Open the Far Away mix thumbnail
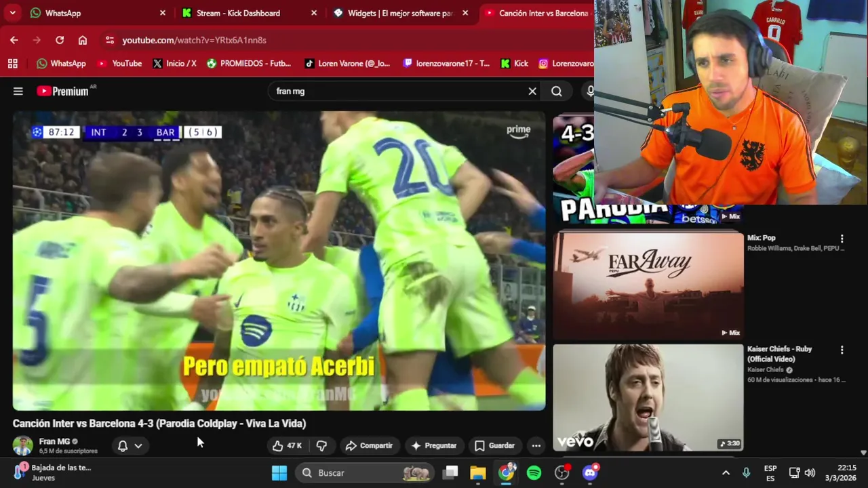The image size is (868, 488). (x=648, y=285)
